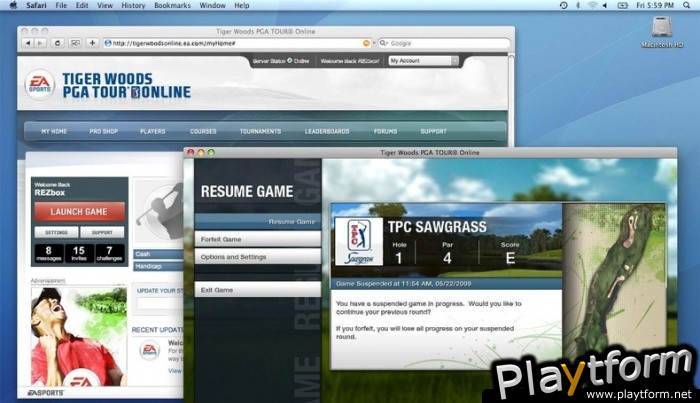The height and width of the screenshot is (403, 700).
Task: Open the Forums tab
Action: 385,131
